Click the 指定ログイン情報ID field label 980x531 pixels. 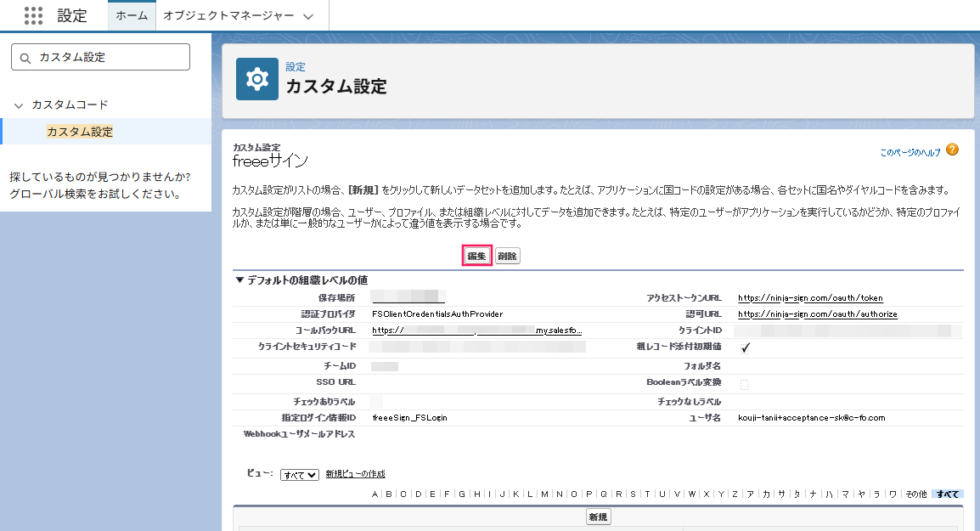318,418
